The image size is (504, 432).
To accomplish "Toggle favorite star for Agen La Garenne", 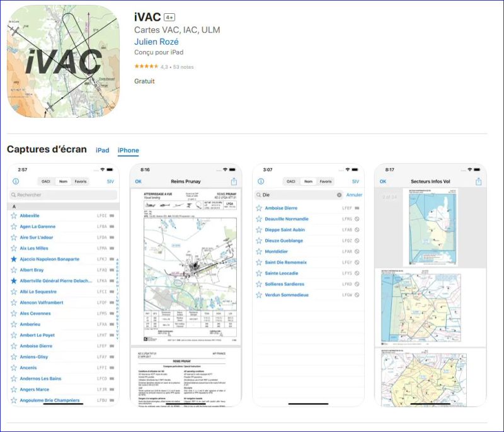I will pyautogui.click(x=14, y=227).
